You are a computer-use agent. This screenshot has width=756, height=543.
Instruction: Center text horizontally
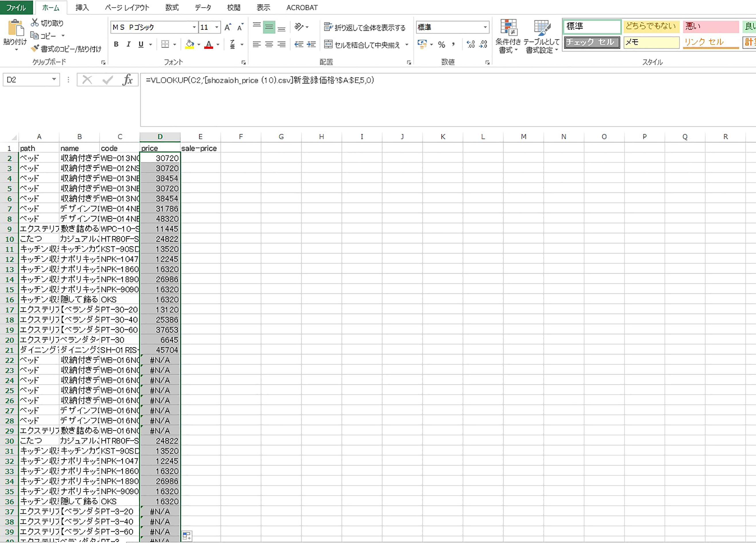269,44
